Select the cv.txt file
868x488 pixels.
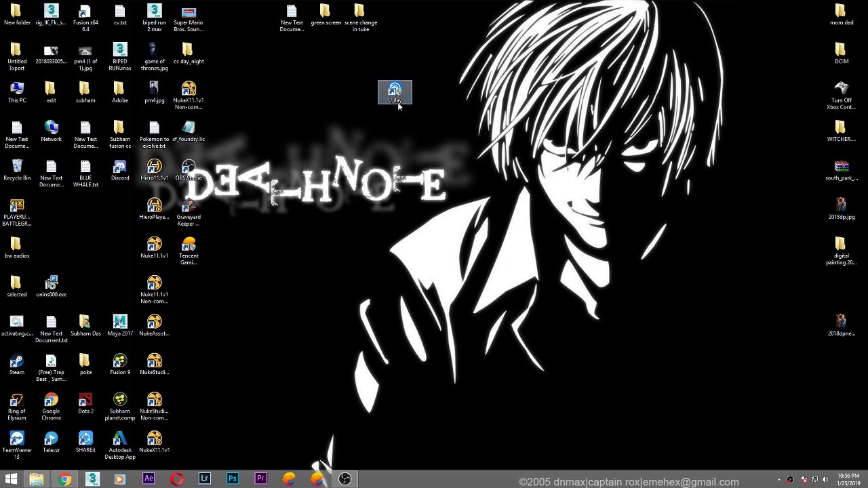click(120, 15)
